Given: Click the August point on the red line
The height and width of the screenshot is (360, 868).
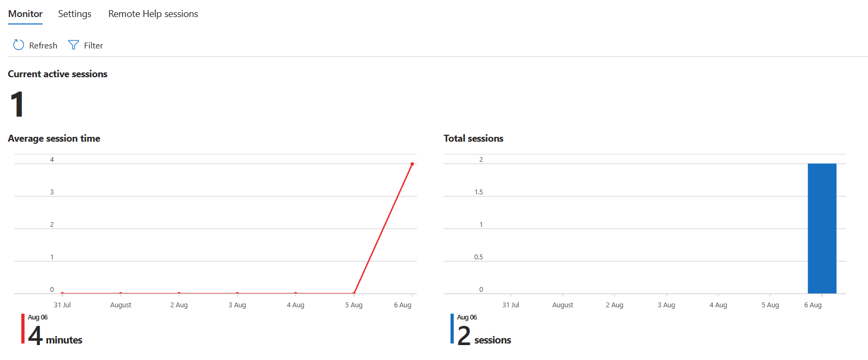Looking at the screenshot, I should tap(120, 293).
